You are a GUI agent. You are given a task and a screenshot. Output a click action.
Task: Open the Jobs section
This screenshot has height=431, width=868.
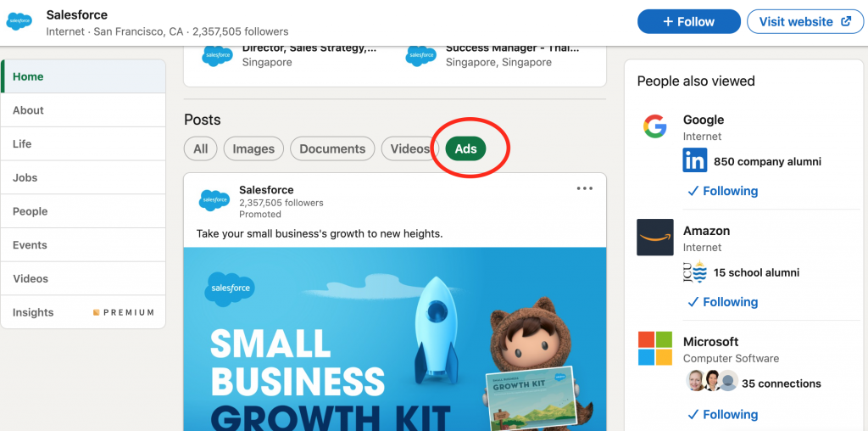pos(83,178)
